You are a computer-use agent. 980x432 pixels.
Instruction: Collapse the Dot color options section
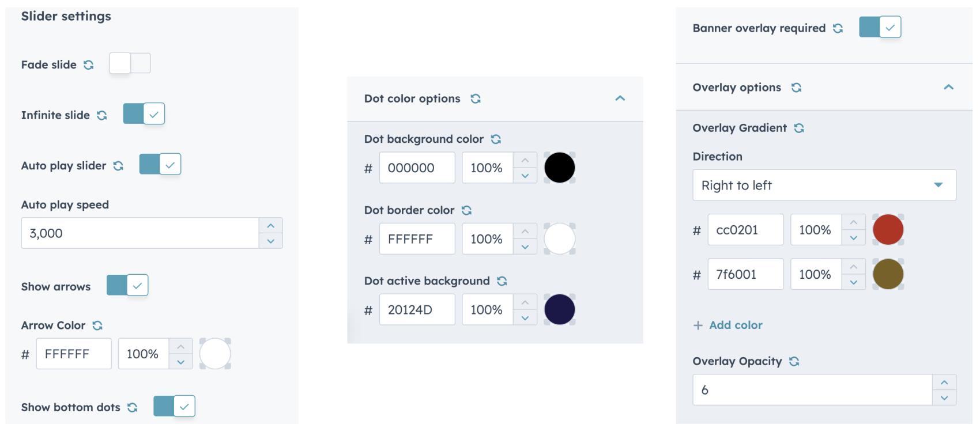click(x=620, y=98)
